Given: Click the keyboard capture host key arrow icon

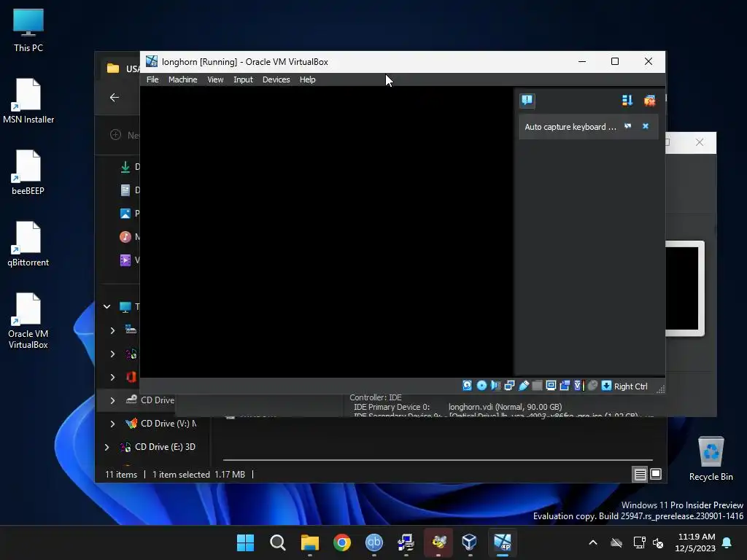Looking at the screenshot, I should click(x=606, y=386).
